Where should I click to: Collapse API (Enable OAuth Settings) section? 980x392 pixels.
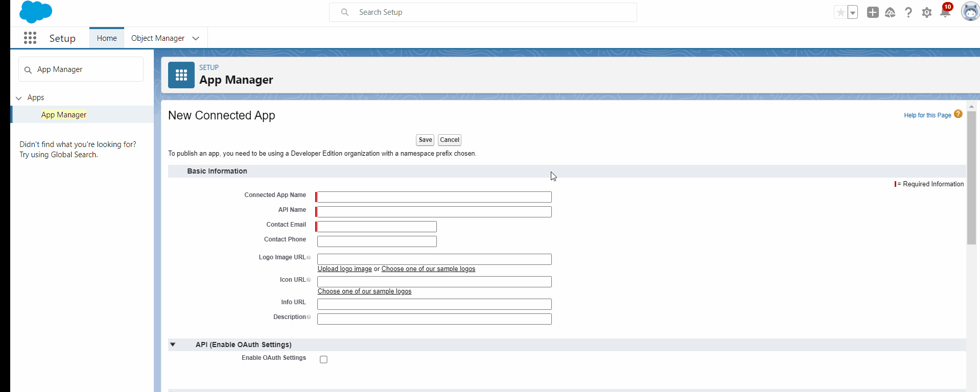pos(173,345)
